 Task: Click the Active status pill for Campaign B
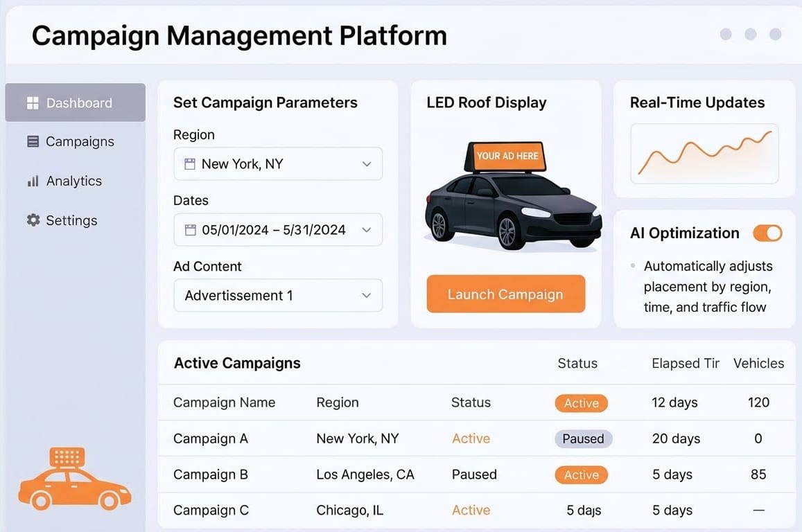pyautogui.click(x=581, y=475)
